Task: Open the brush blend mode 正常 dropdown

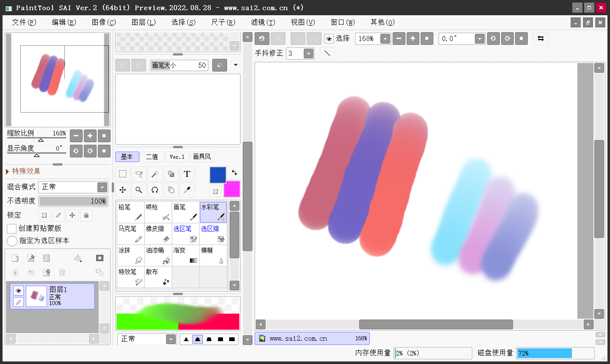Action: pyautogui.click(x=171, y=339)
